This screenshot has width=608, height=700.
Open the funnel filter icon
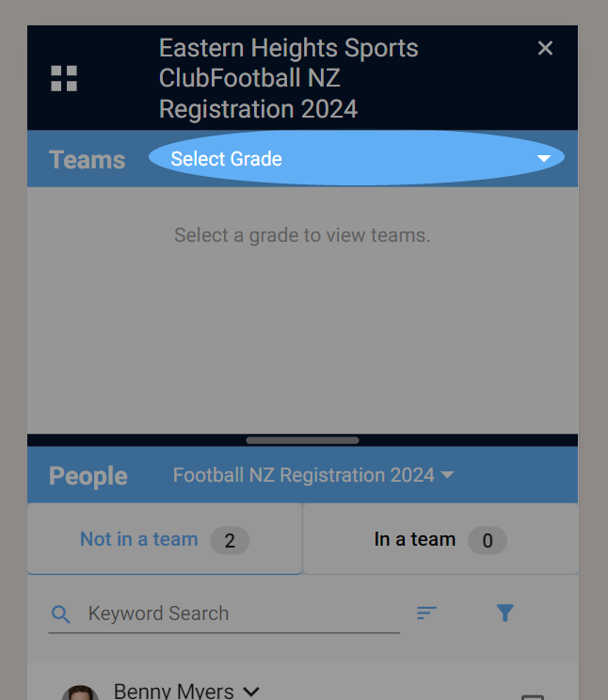click(x=505, y=612)
